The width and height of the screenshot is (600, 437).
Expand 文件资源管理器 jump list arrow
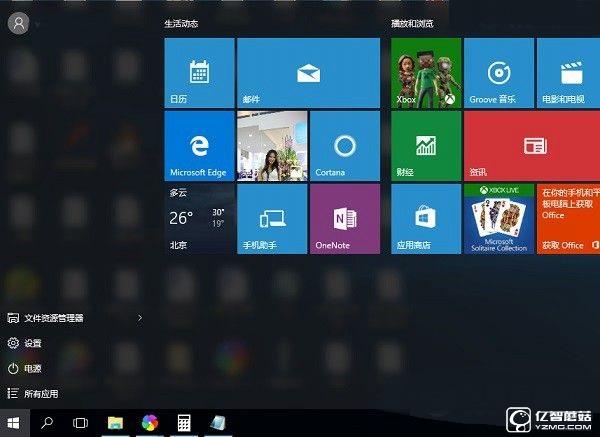coord(139,318)
